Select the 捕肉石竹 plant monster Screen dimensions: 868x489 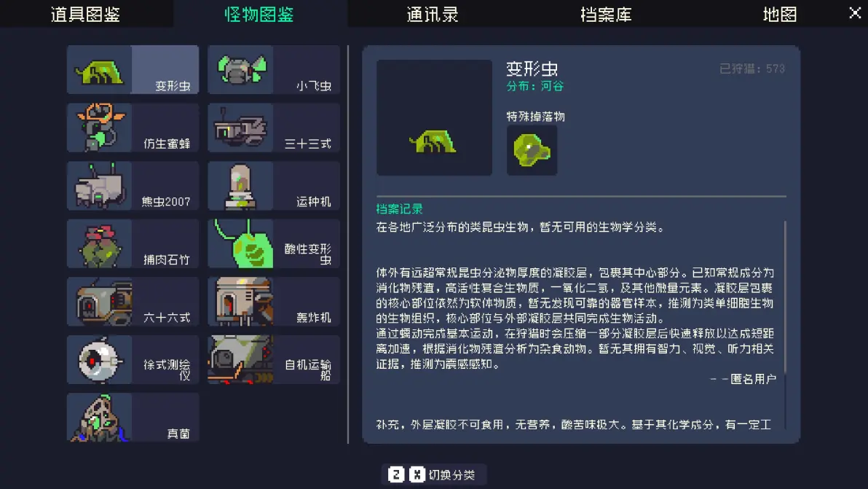point(133,243)
